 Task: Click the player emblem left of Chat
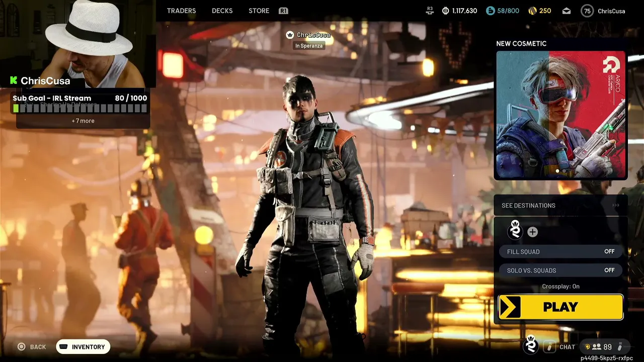(531, 345)
